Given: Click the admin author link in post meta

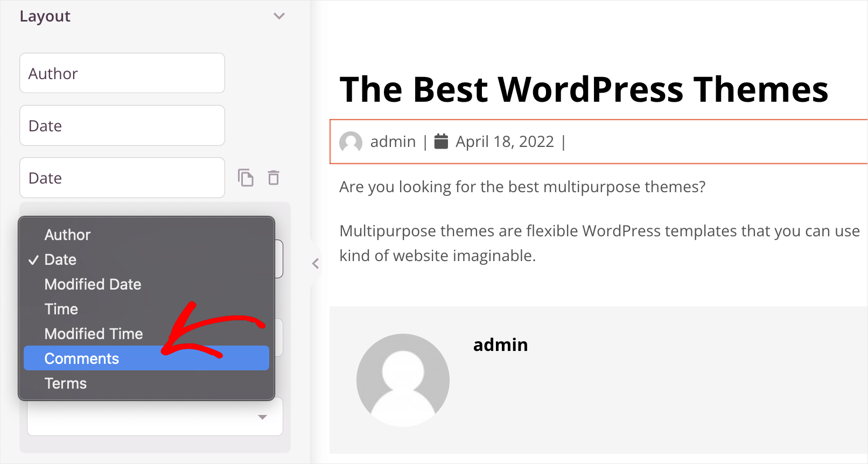Looking at the screenshot, I should (x=393, y=142).
